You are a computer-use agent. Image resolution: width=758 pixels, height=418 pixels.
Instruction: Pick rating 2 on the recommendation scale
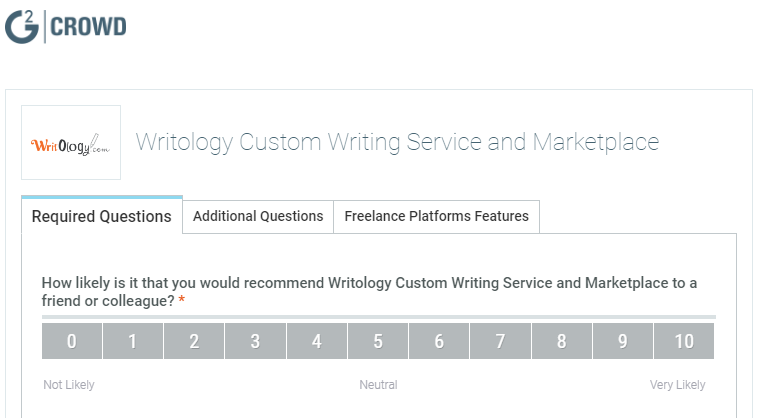(x=194, y=341)
